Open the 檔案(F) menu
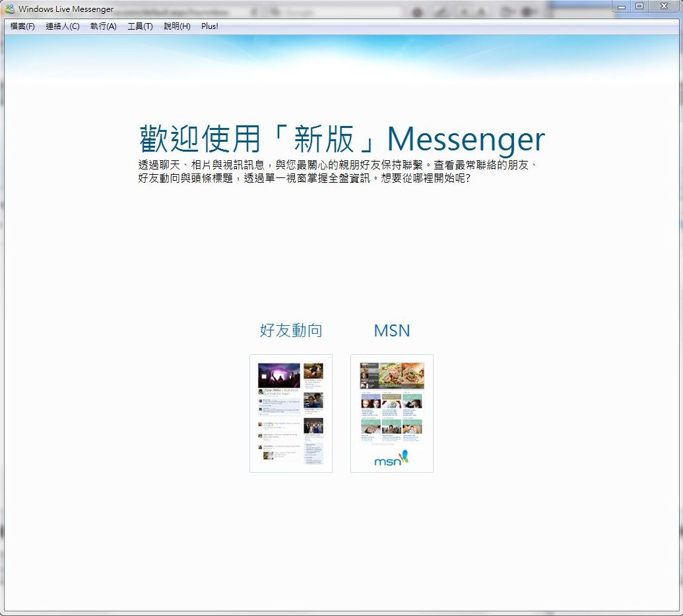The width and height of the screenshot is (683, 616). tap(22, 26)
